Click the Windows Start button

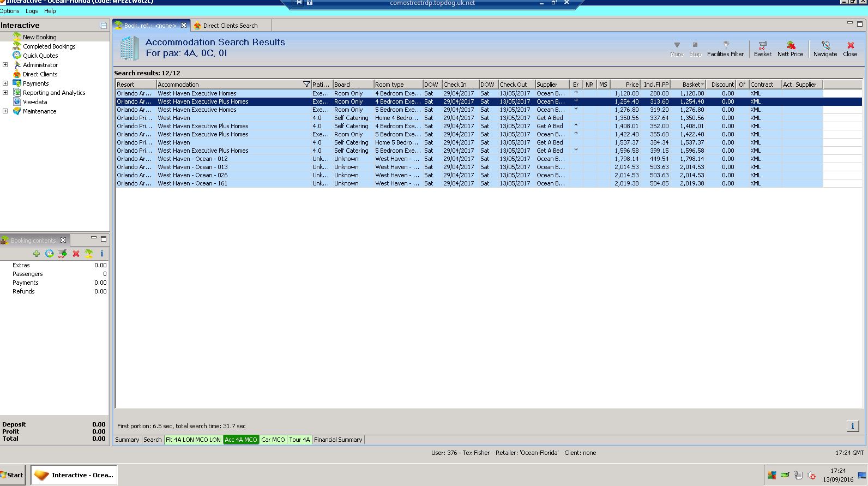13,475
